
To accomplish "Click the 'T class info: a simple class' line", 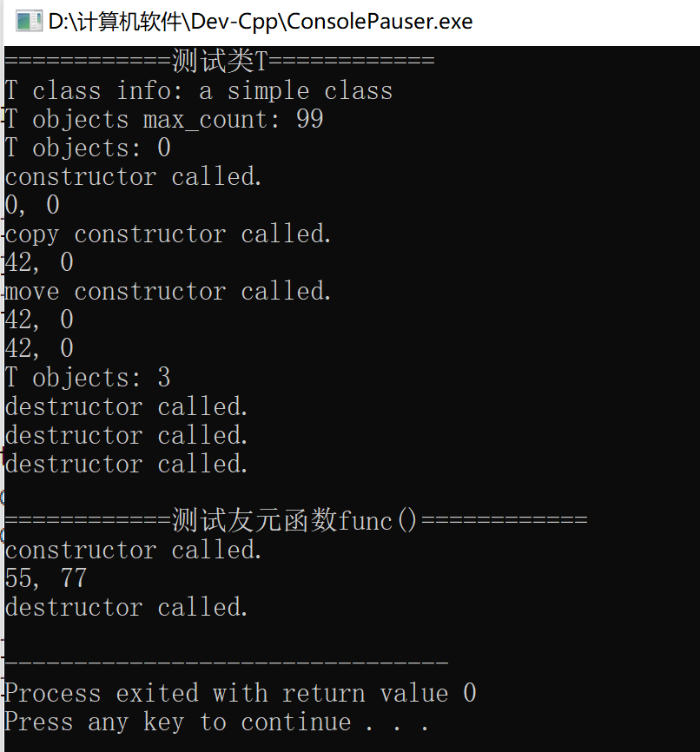I will pyautogui.click(x=199, y=90).
